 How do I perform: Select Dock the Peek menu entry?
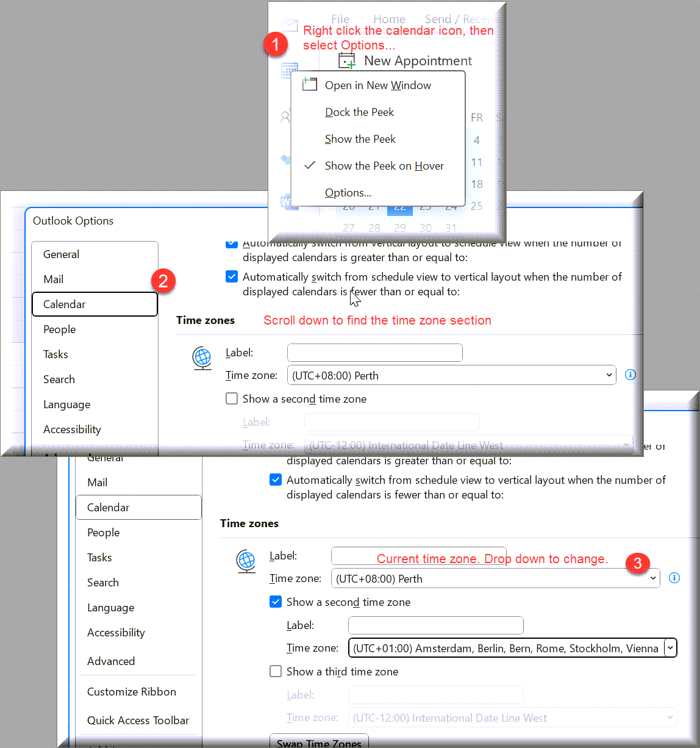[x=359, y=112]
